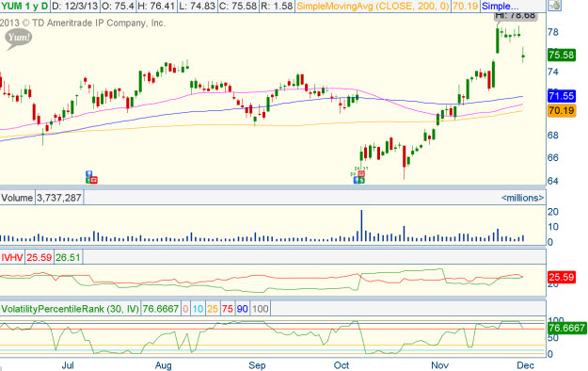This screenshot has height=371, width=588.
Task: Click the IVHV study label
Action: [x=12, y=258]
